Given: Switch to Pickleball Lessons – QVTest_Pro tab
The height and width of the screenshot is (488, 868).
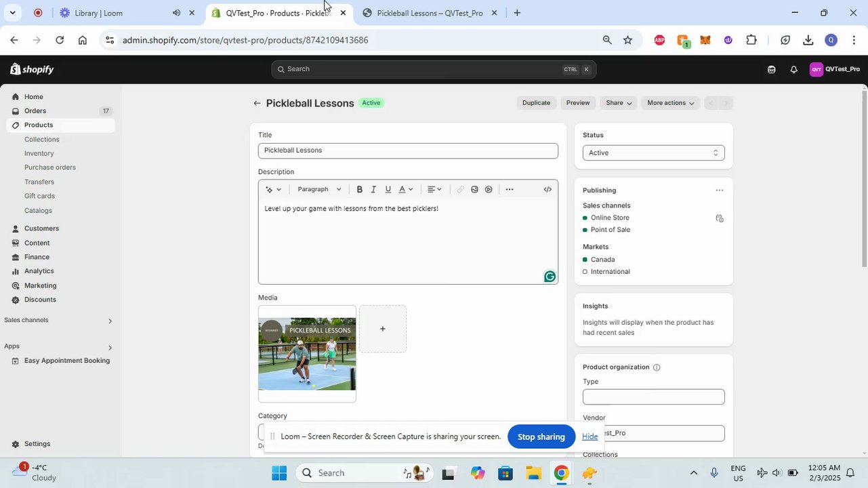Looking at the screenshot, I should (x=430, y=13).
